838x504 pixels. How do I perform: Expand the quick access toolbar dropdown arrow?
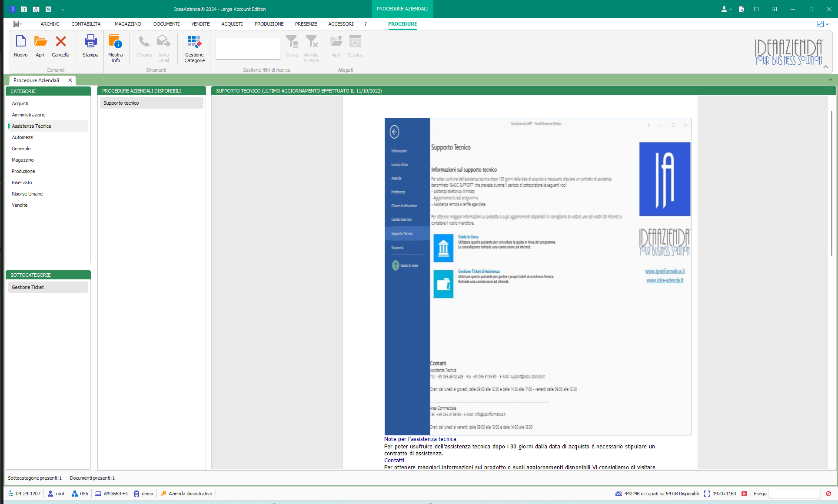(x=63, y=9)
